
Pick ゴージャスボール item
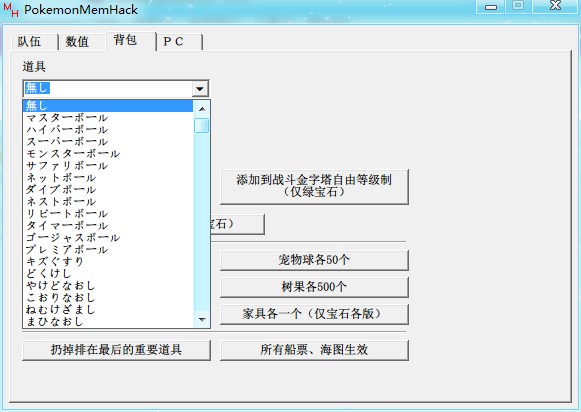pos(109,237)
